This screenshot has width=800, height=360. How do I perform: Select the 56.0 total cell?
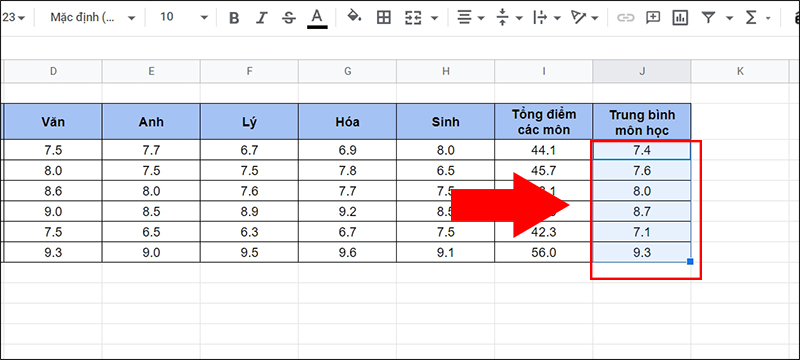[544, 252]
